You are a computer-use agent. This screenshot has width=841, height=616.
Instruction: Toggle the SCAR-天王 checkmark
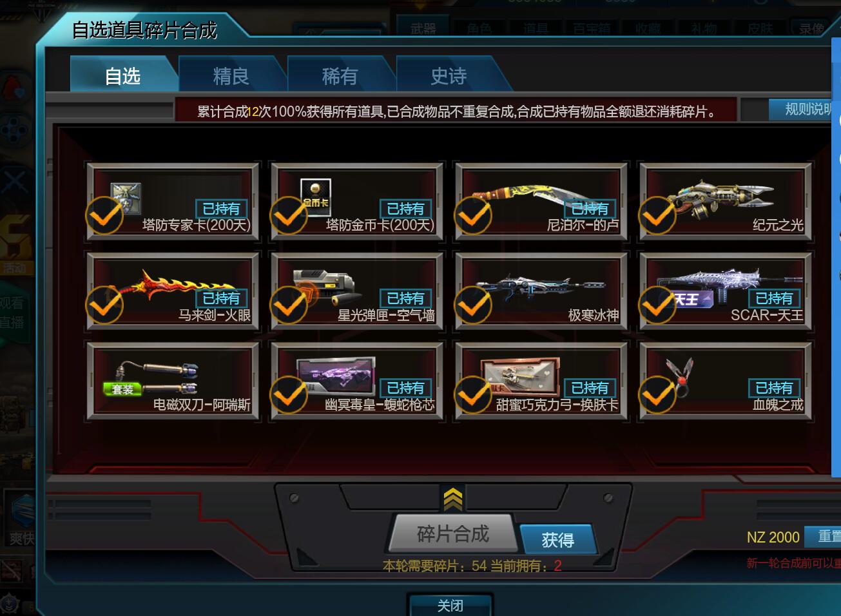pos(657,305)
